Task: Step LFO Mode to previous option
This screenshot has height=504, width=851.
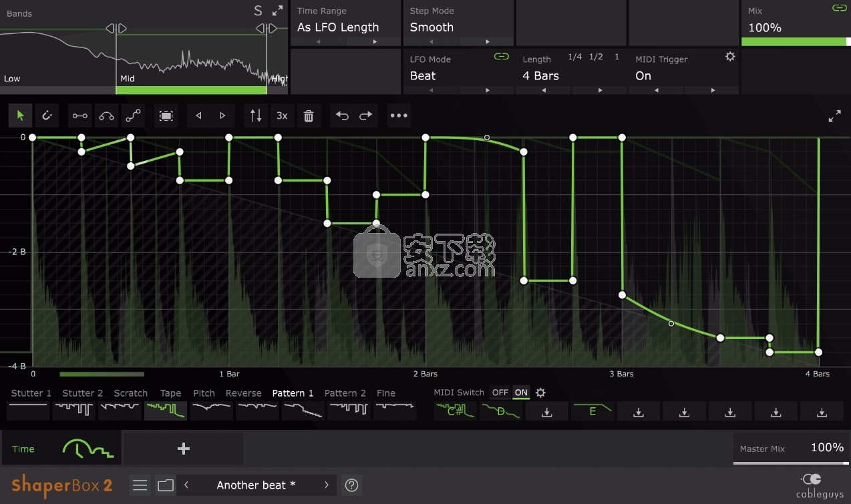Action: [432, 90]
